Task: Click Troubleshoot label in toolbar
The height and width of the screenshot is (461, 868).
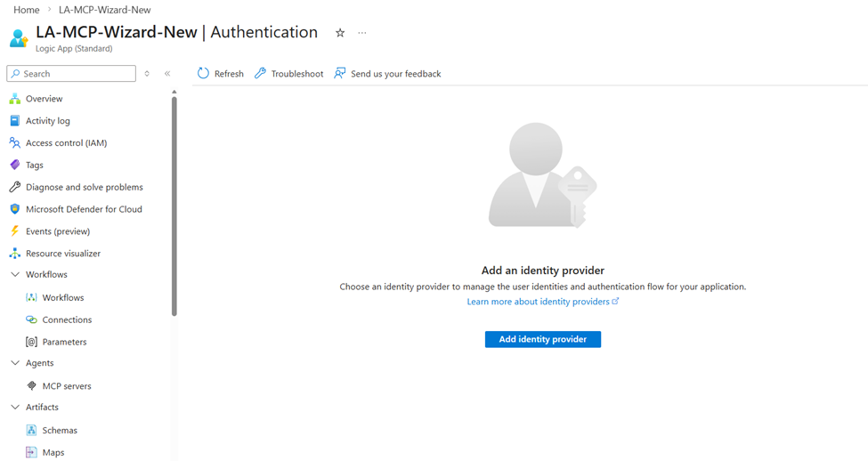Action: coord(296,74)
